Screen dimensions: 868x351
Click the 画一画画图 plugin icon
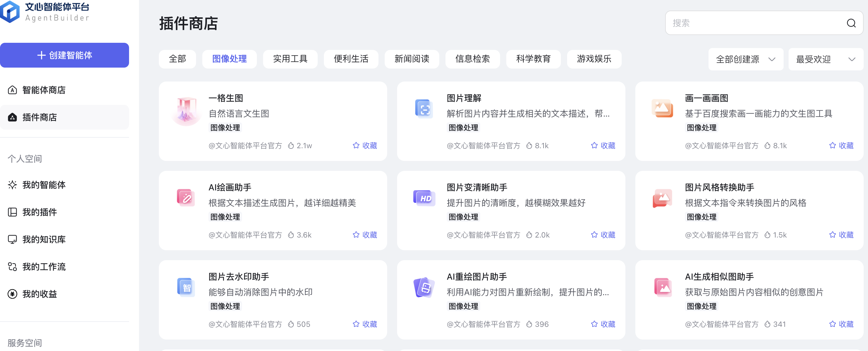662,109
